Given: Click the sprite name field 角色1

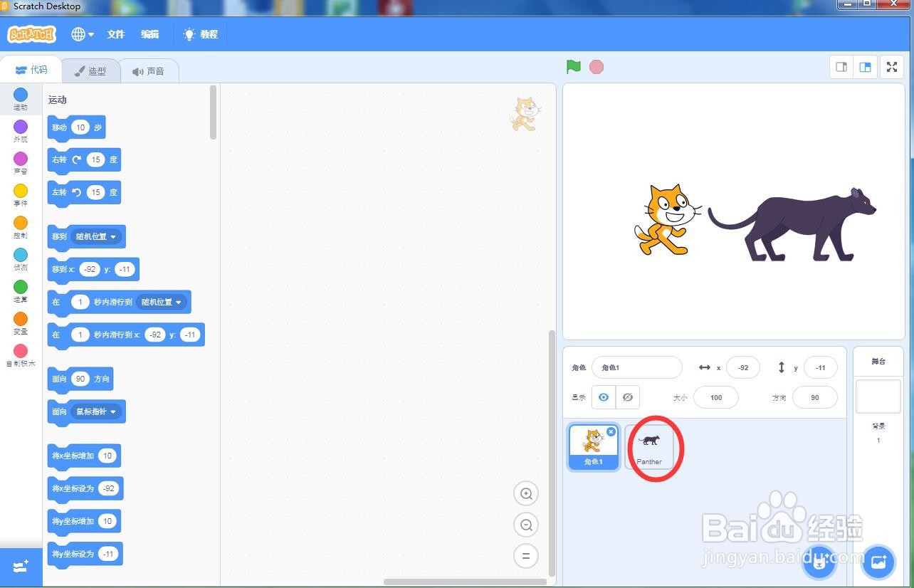Looking at the screenshot, I should coord(637,367).
